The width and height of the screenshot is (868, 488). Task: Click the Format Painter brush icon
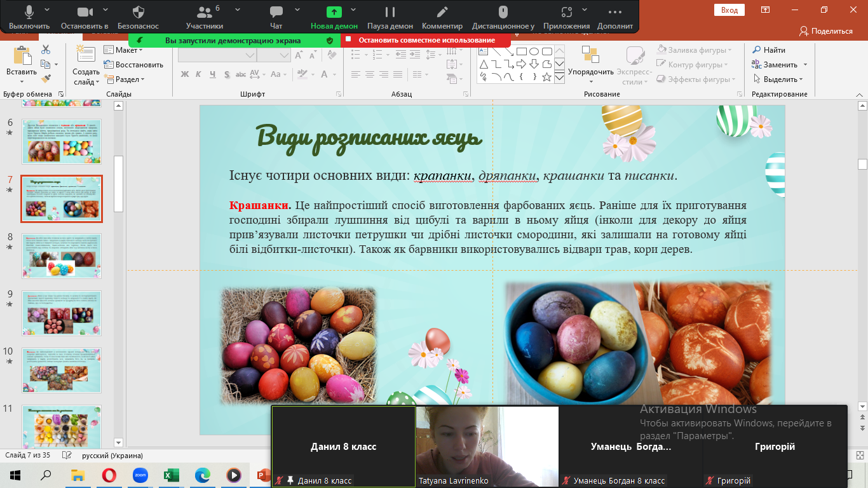(x=46, y=79)
